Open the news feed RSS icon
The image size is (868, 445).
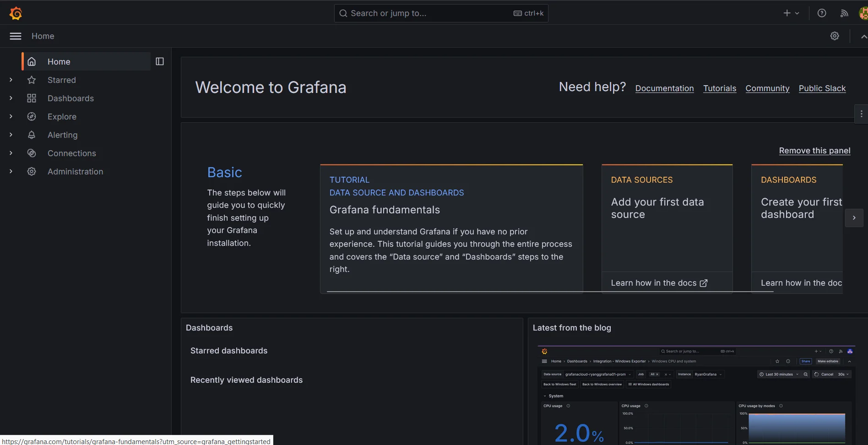coord(844,13)
